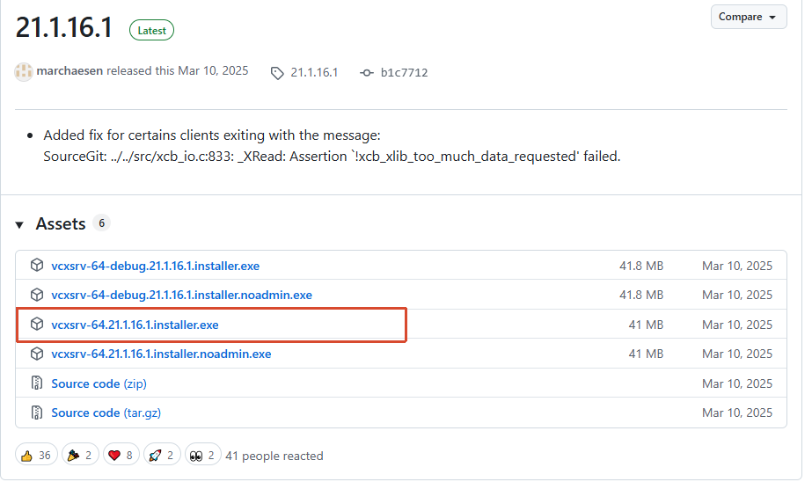Click the SourceGit xcb_io.c assertion message
This screenshot has height=504, width=812.
332,157
